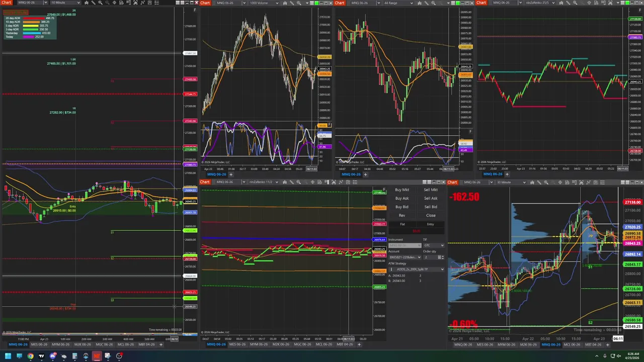Select crosshair cursor icon in 10 Minute chart
Image resolution: width=644 pixels, height=362 pixels.
click(x=114, y=3)
